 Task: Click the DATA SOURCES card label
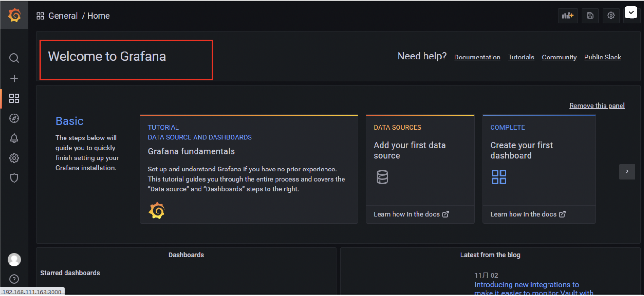click(x=397, y=127)
